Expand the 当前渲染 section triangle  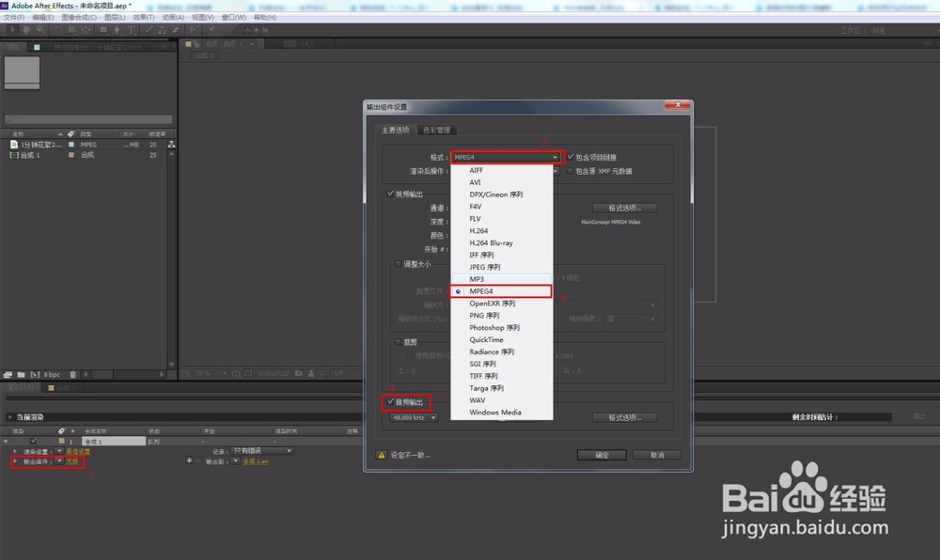click(9, 417)
